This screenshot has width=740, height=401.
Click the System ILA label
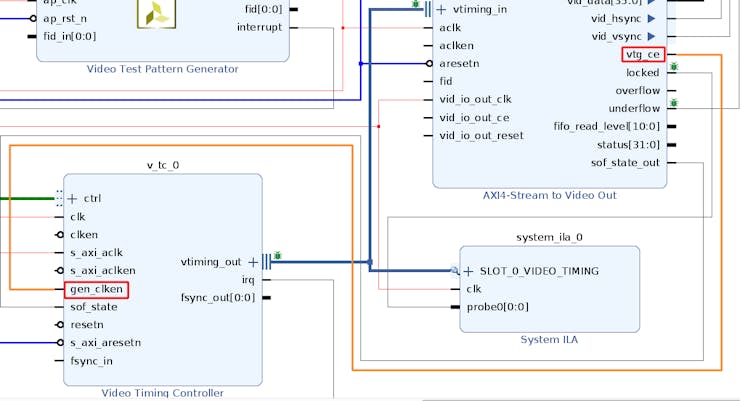tap(549, 340)
